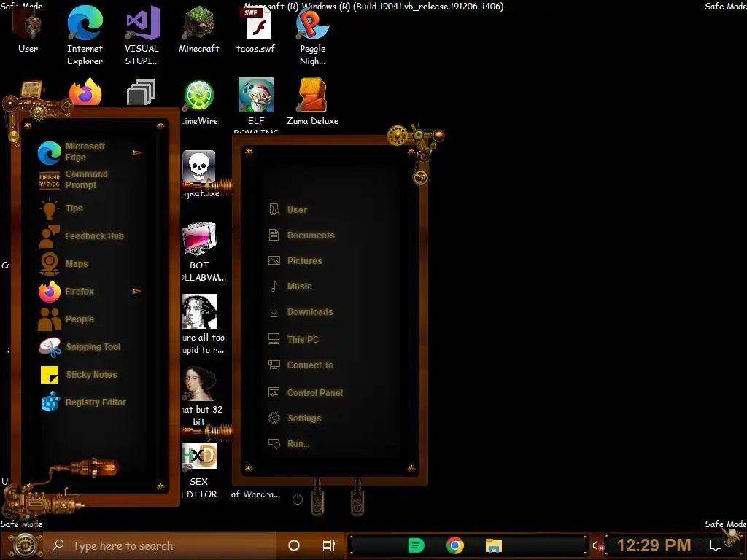Viewport: 747px width, 560px height.
Task: Select the tacos.swf file icon
Action: (x=256, y=31)
